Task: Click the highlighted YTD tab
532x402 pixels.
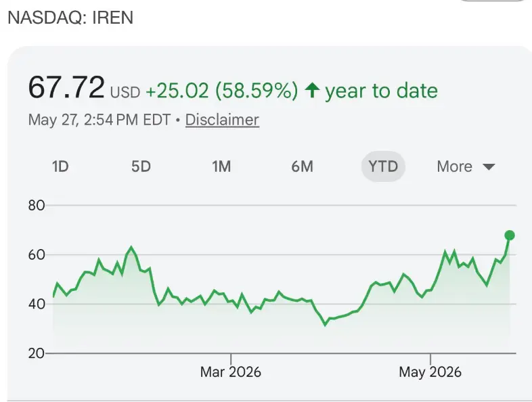Action: point(383,166)
